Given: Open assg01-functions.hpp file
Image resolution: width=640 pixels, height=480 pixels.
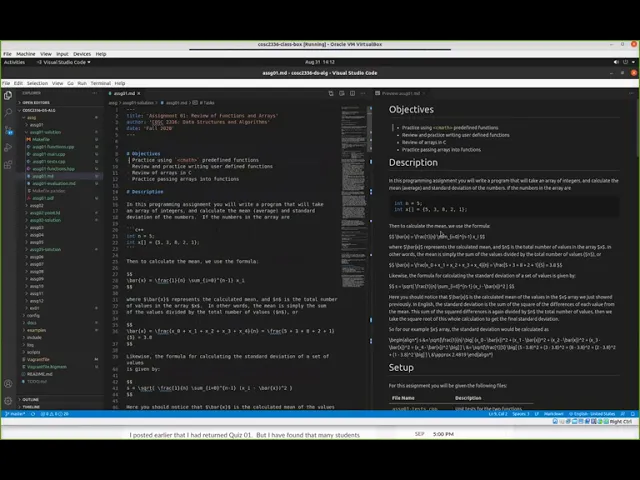Looking at the screenshot, I should point(53,169).
